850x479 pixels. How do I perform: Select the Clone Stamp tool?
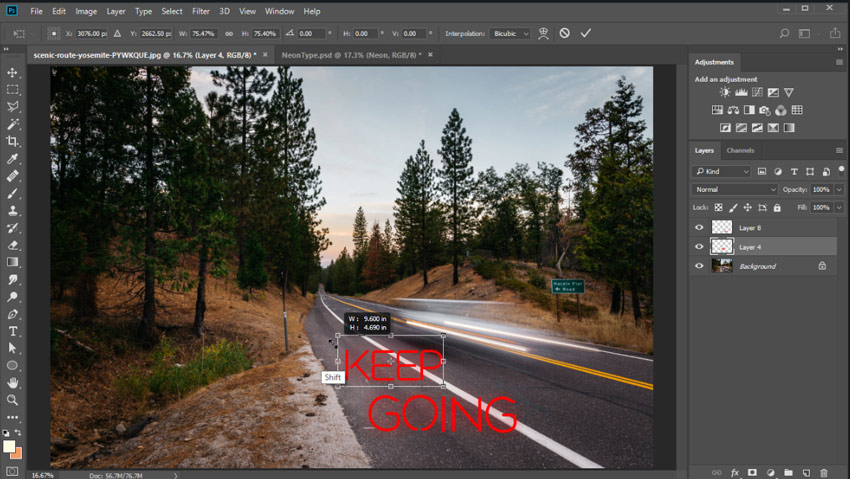(x=12, y=211)
